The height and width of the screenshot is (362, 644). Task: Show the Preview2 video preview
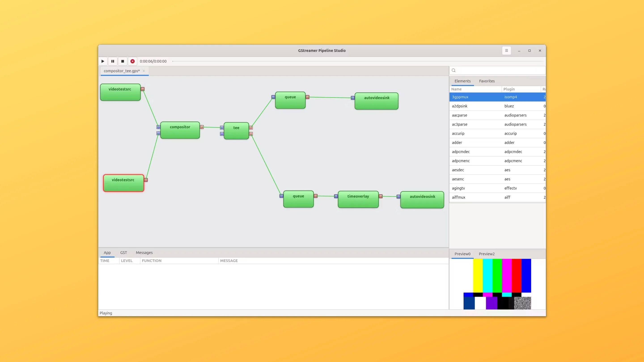(x=487, y=254)
